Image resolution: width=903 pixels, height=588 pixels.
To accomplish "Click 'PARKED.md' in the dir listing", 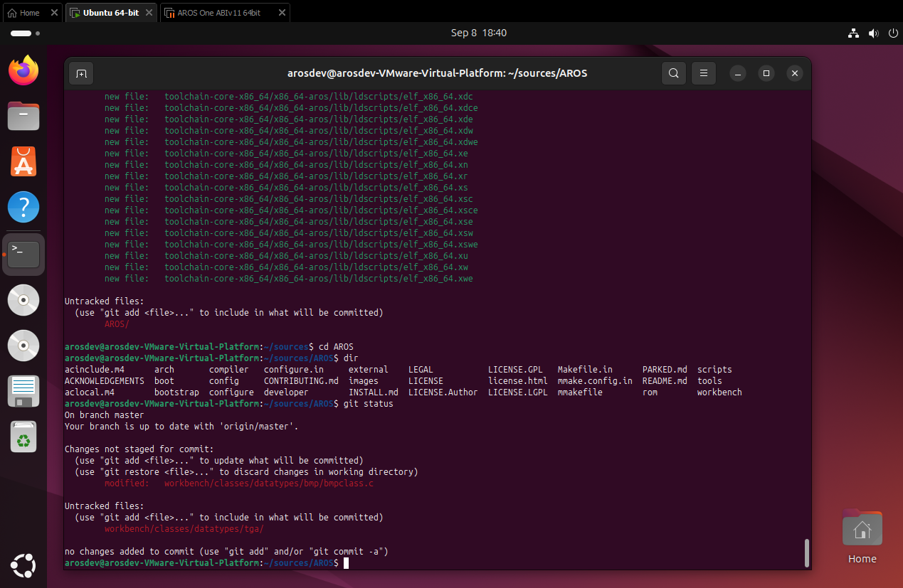I will [x=665, y=370].
